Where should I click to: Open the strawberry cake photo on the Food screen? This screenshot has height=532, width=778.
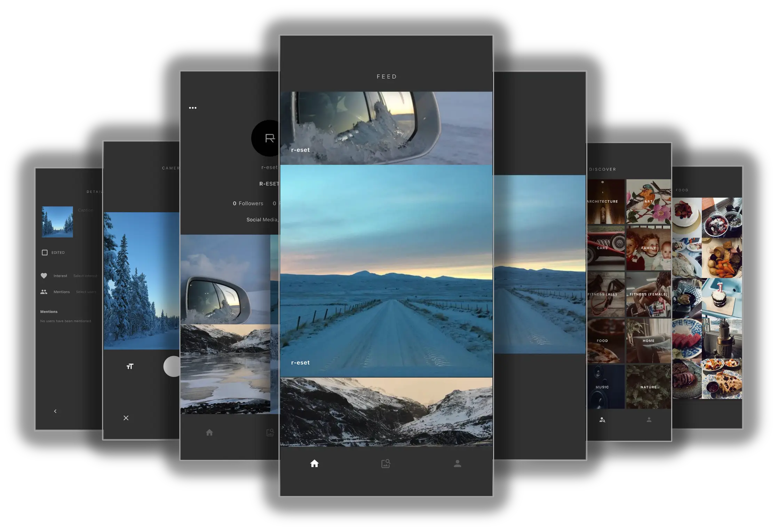[x=687, y=218]
